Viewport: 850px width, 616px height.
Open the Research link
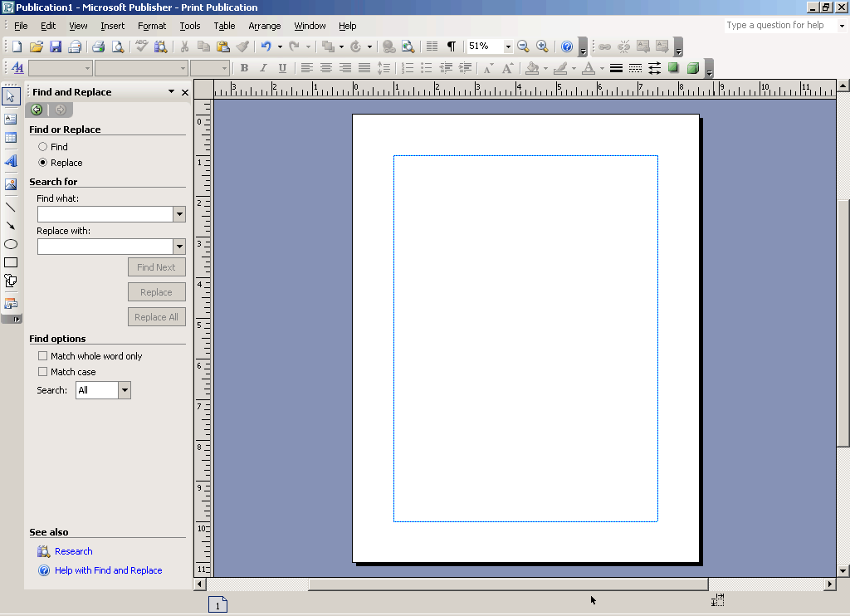(73, 551)
